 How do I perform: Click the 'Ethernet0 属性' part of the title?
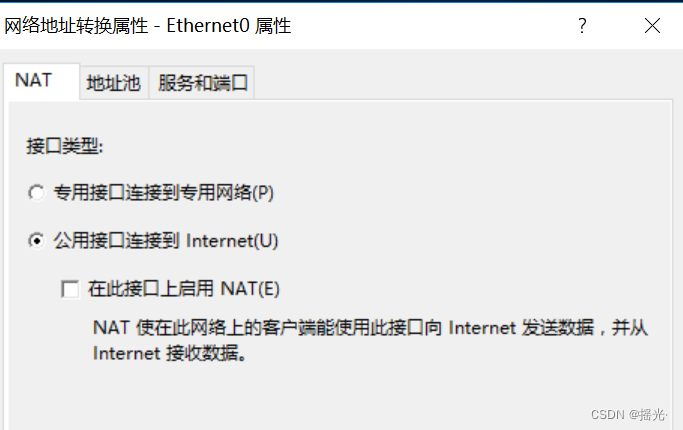[229, 26]
